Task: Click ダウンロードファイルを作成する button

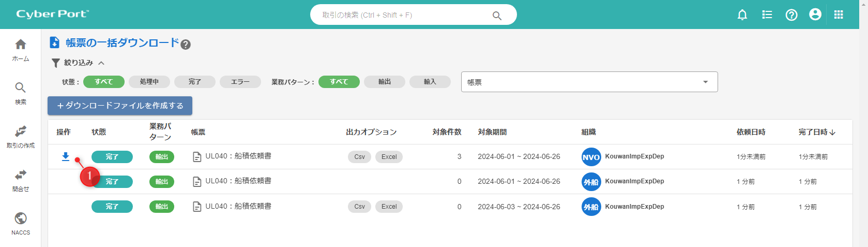Action: 120,106
